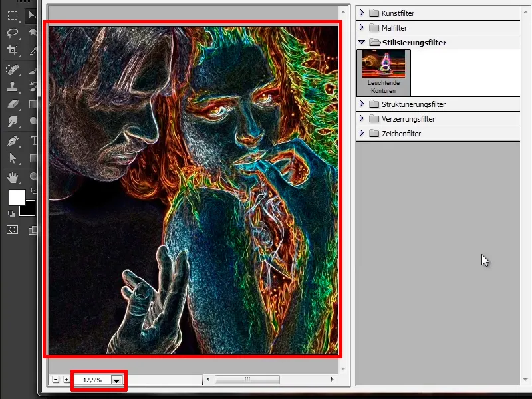The image size is (532, 399).
Task: Click the preview horizontal scrollbar left arrow
Action: click(208, 379)
